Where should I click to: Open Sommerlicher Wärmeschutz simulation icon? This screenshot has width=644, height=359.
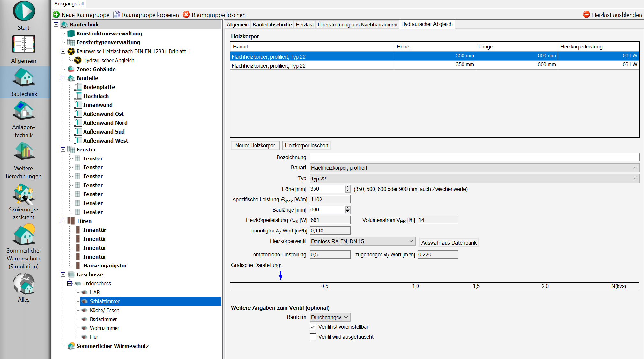tap(24, 234)
